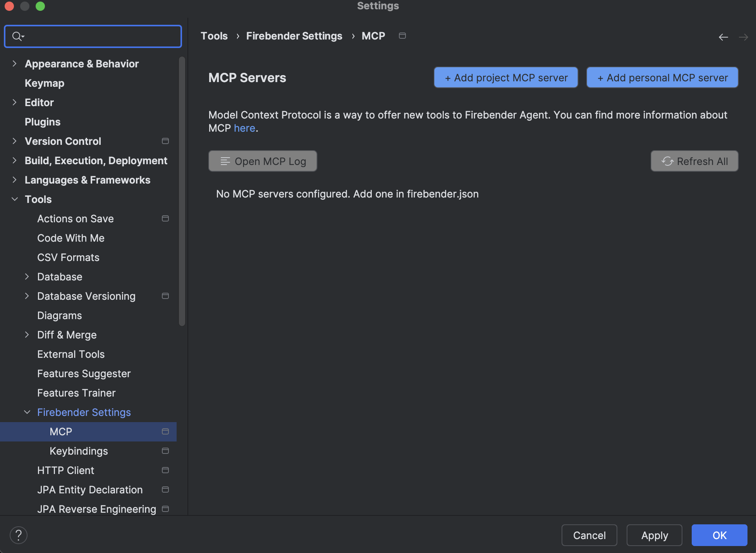Open the MCP Log
The height and width of the screenshot is (553, 756).
pyautogui.click(x=263, y=161)
